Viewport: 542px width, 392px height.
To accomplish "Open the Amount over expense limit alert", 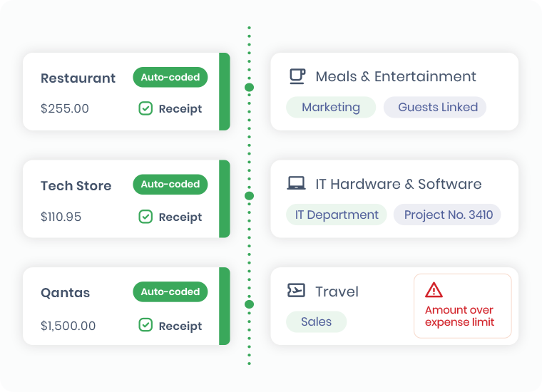I will pyautogui.click(x=463, y=306).
